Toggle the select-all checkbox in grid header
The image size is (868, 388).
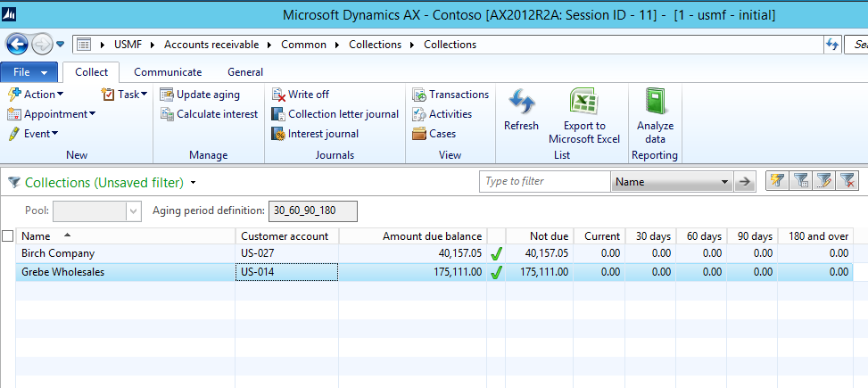(8, 236)
